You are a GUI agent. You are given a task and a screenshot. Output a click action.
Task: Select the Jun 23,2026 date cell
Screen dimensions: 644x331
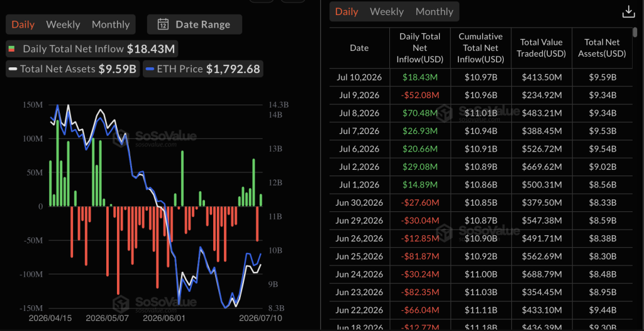359,292
